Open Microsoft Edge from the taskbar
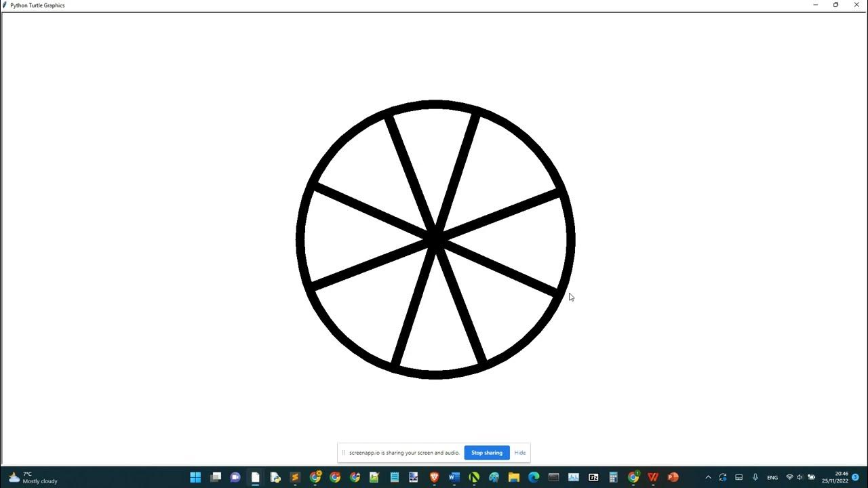Image resolution: width=868 pixels, height=488 pixels. tap(534, 477)
